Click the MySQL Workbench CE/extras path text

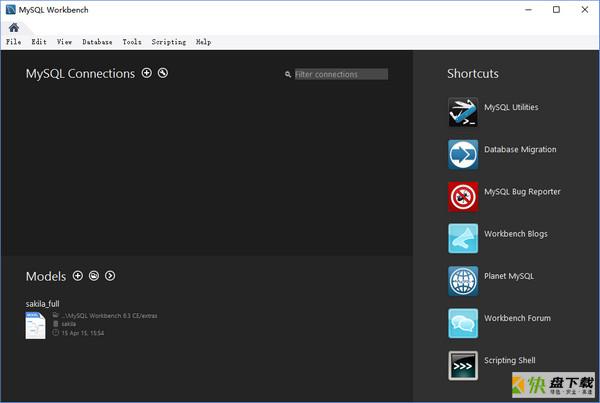(x=109, y=316)
